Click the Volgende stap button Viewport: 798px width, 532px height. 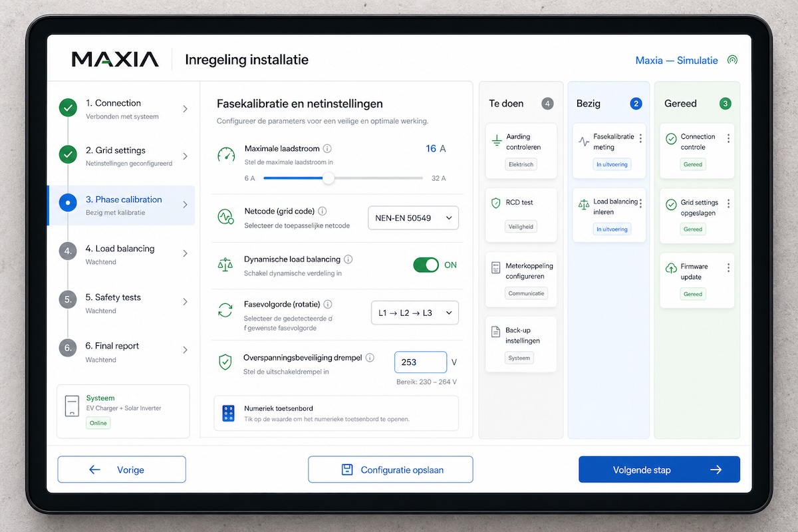pyautogui.click(x=659, y=469)
